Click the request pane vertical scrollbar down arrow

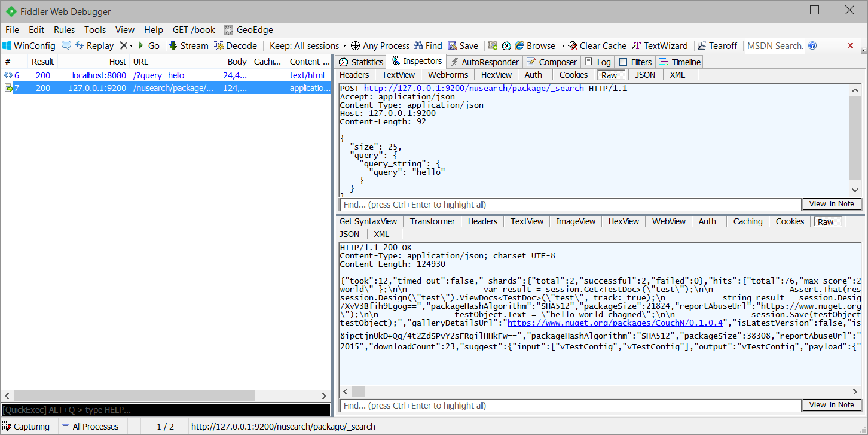pos(855,190)
